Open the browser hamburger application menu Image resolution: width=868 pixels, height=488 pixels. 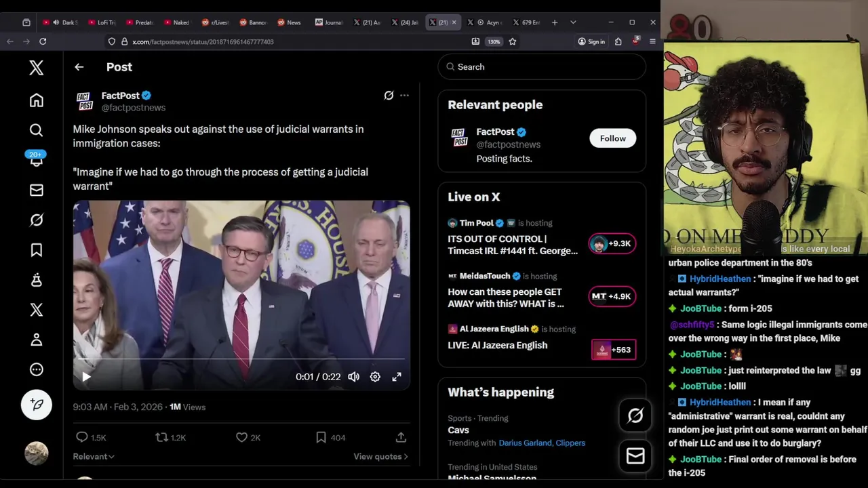tap(652, 42)
